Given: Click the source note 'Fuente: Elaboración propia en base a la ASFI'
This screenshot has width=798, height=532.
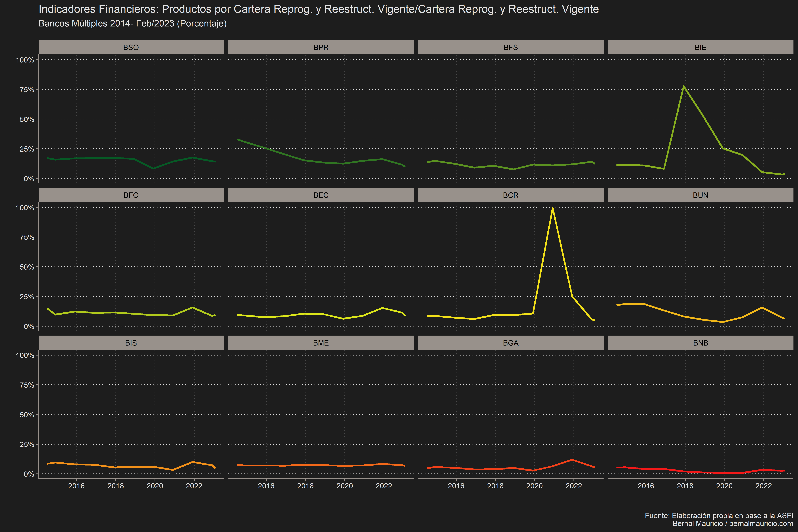Looking at the screenshot, I should tap(719, 516).
